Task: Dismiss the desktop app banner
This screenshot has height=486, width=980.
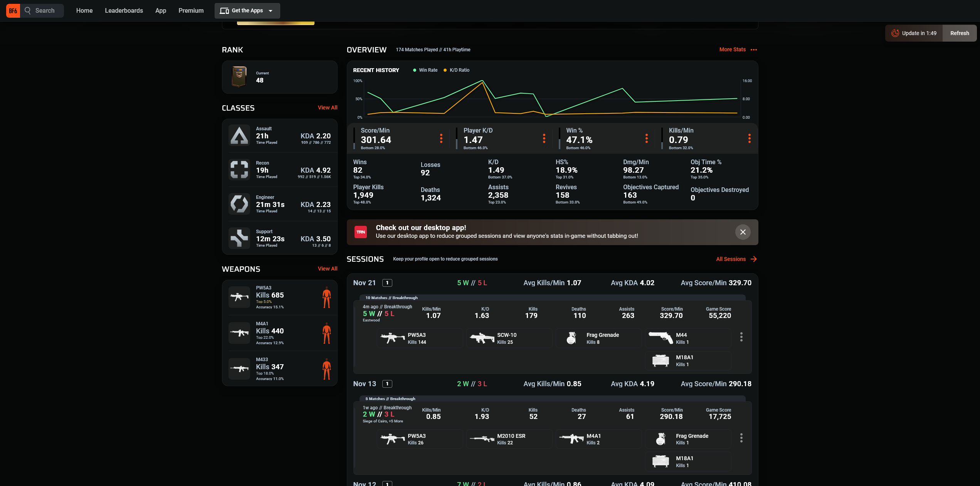Action: [743, 232]
